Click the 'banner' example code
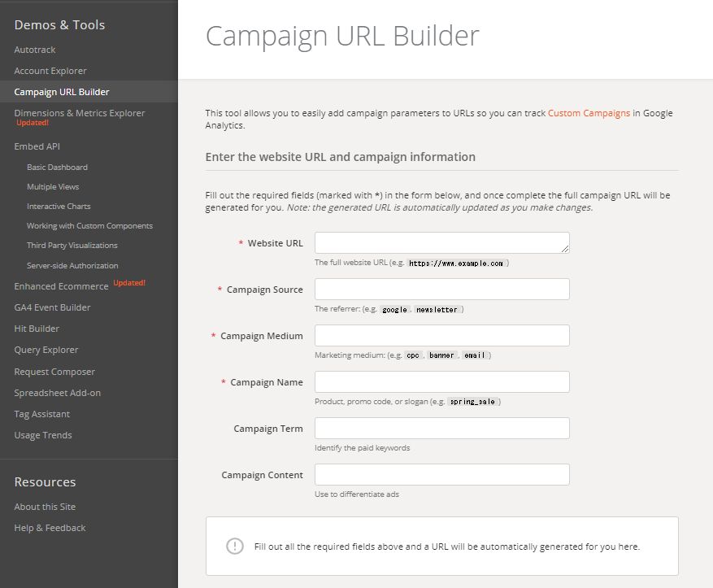 pyautogui.click(x=441, y=355)
